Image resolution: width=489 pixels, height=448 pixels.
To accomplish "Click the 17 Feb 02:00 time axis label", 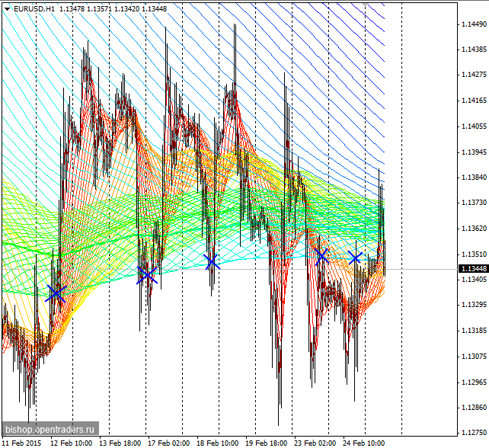I will (x=169, y=443).
